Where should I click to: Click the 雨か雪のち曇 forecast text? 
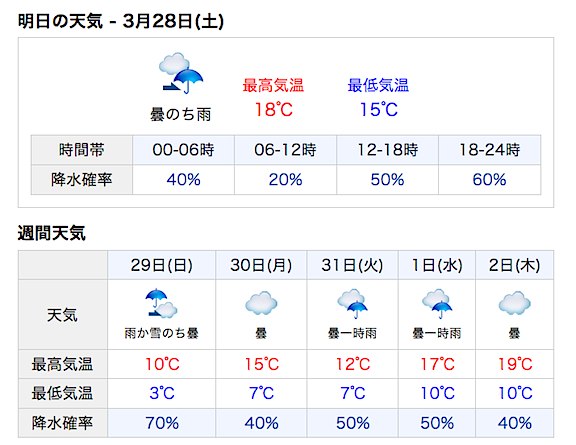(161, 333)
